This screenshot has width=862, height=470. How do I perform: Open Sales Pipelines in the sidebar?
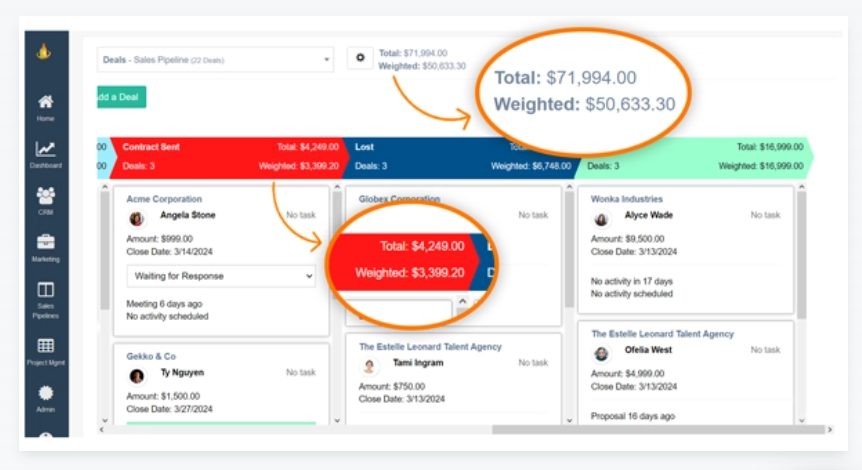46,300
